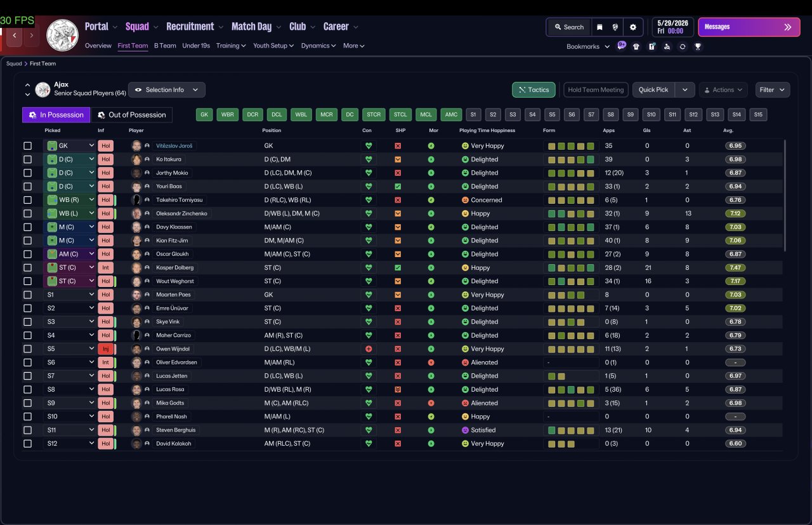Tick the checkbox for Kasper Dolberg
The height and width of the screenshot is (525, 812).
point(27,267)
